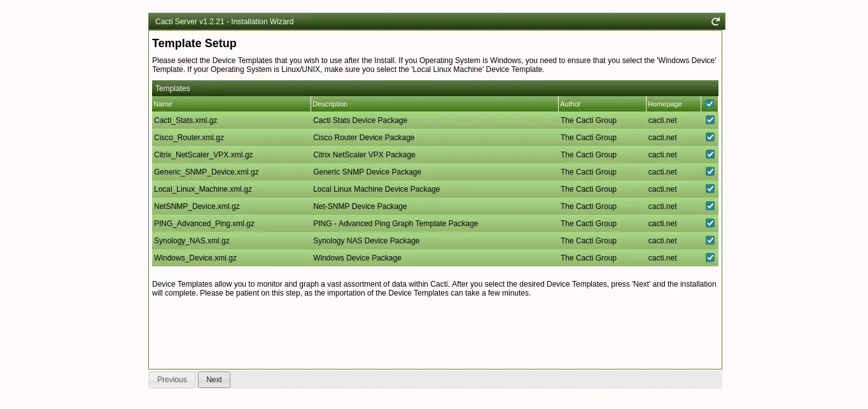Toggle the select-all checkbox in header
This screenshot has height=409, width=868.
[x=710, y=104]
